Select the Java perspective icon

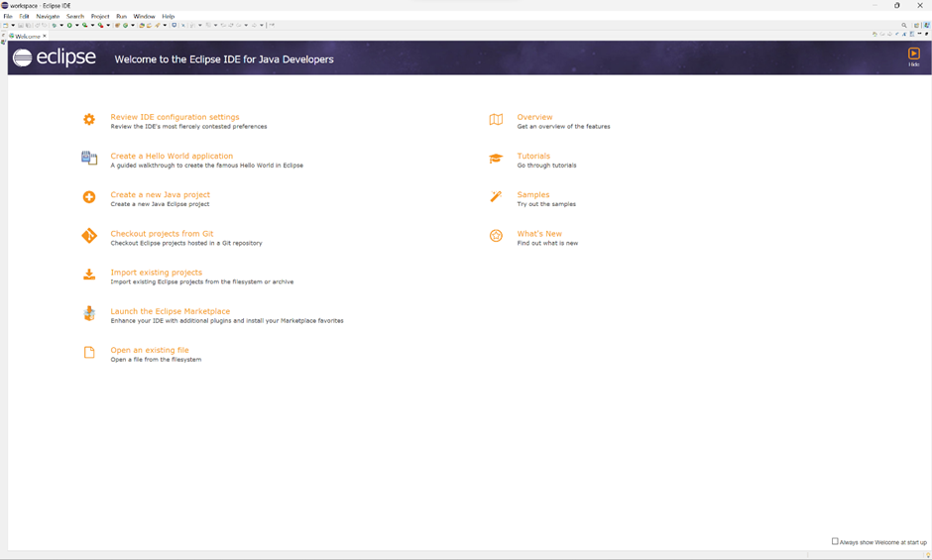pyautogui.click(x=927, y=26)
